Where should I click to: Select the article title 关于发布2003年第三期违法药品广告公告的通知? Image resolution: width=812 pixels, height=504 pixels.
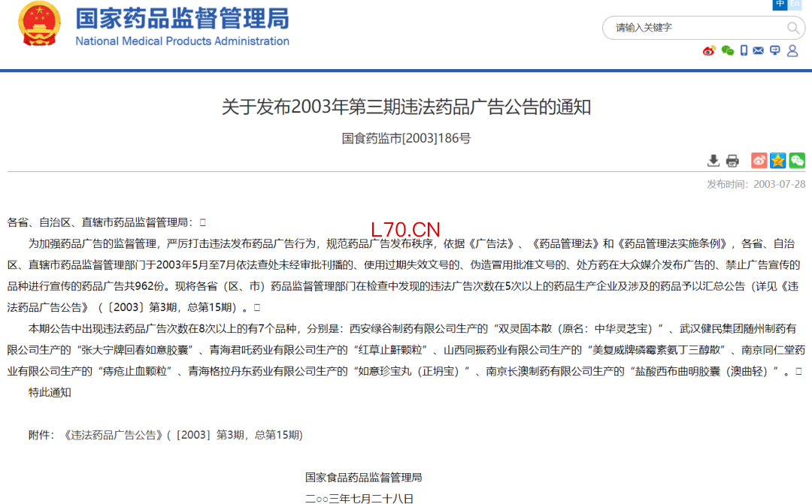tap(406, 107)
